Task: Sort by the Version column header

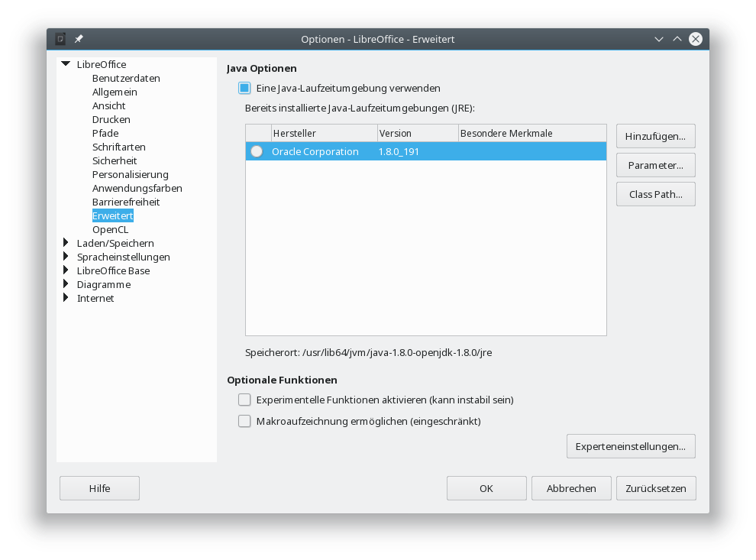Action: [x=418, y=133]
